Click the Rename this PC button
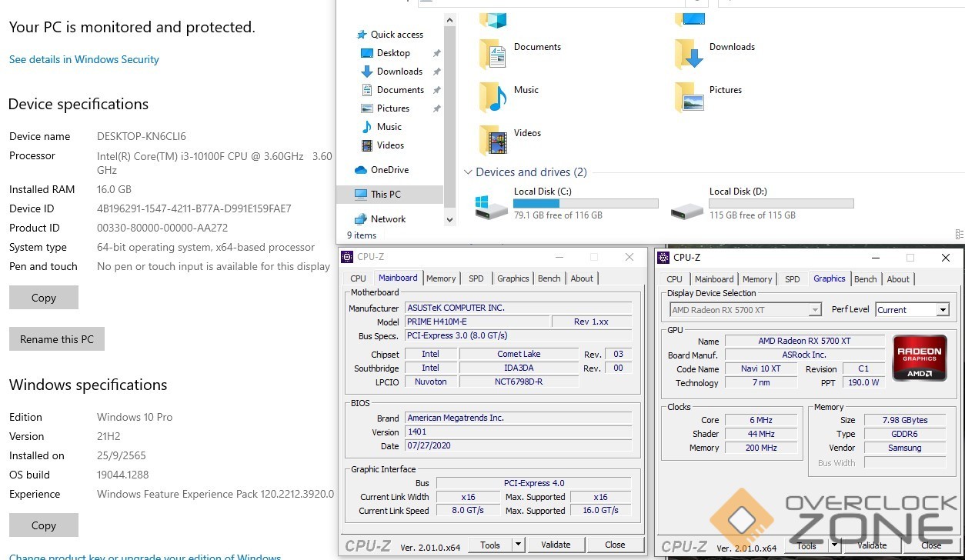The width and height of the screenshot is (965, 560). coord(57,339)
